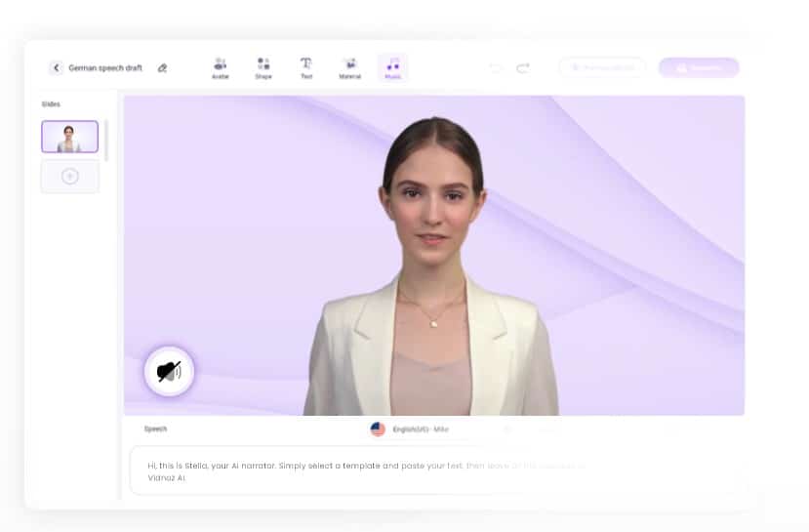Click the slides panel scrollbar

pos(106,141)
